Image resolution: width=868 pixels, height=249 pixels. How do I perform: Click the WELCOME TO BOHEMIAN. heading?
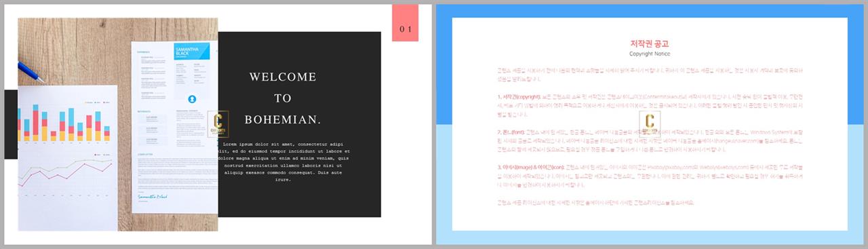coord(283,98)
